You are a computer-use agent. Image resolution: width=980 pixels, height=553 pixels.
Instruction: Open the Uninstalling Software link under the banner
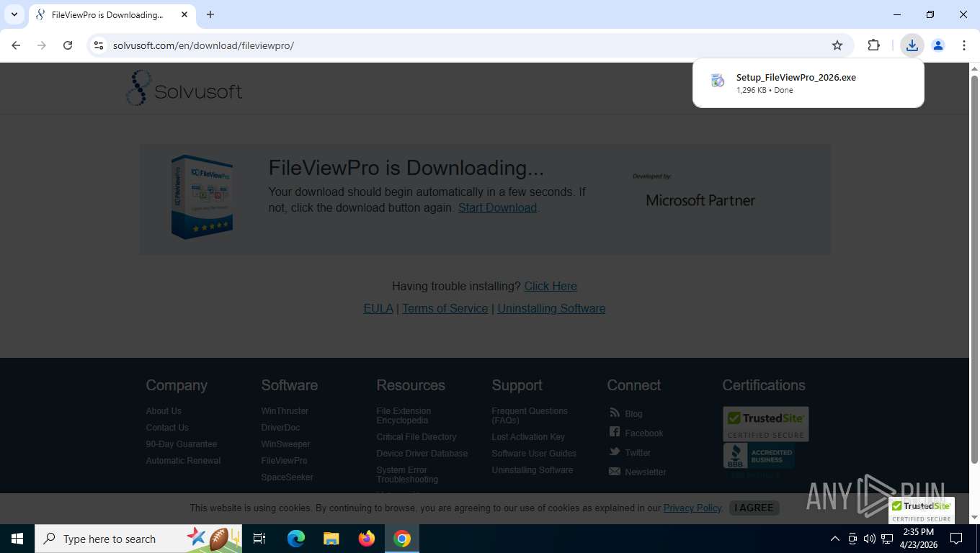551,308
